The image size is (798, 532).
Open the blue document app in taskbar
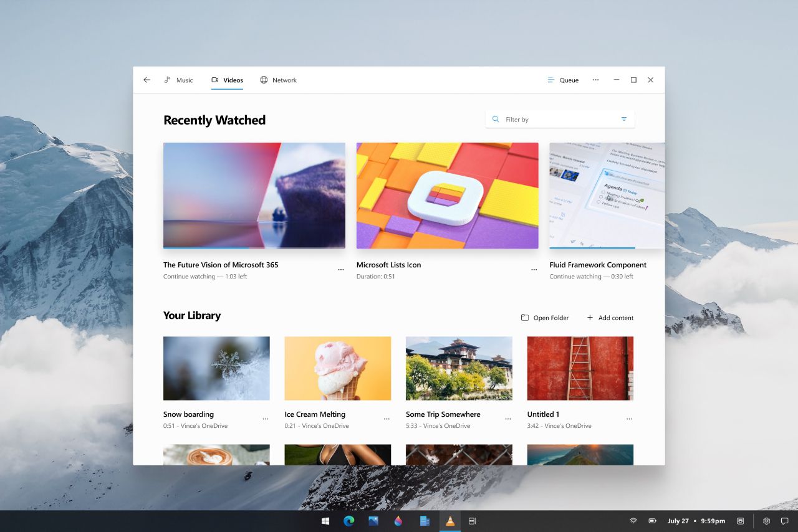tap(425, 521)
